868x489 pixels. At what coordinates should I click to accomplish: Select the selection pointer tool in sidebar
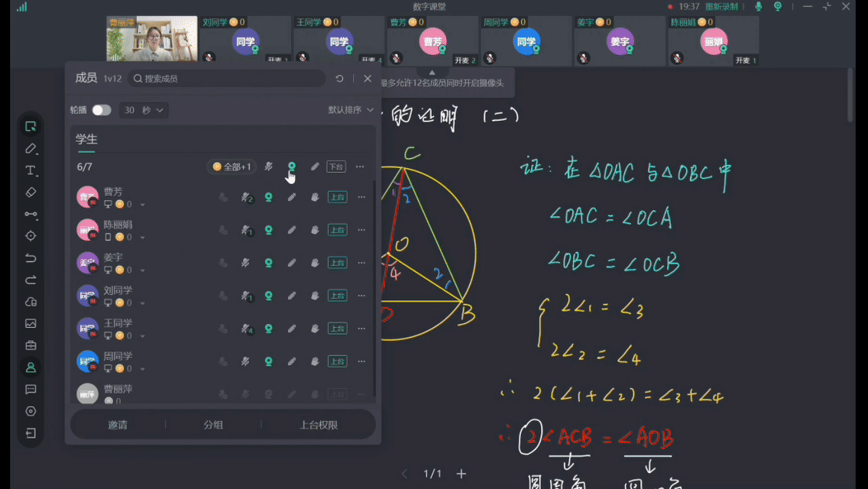point(31,126)
